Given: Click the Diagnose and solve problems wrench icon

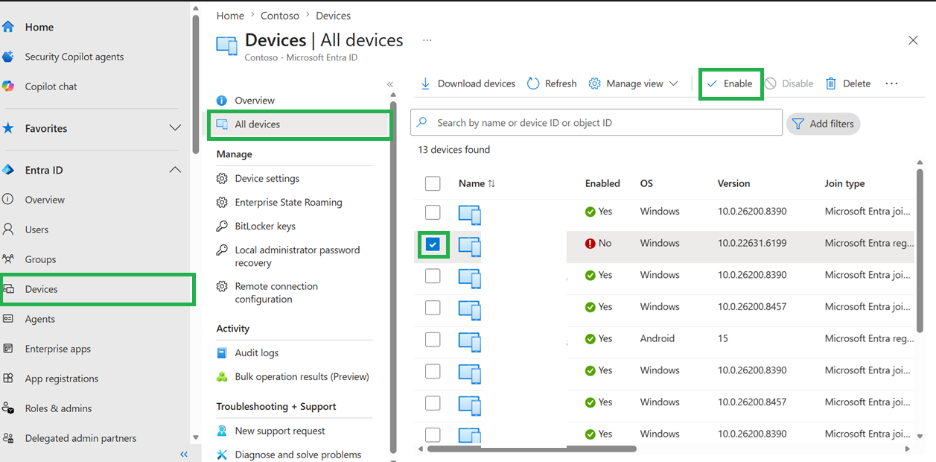Looking at the screenshot, I should [x=222, y=454].
